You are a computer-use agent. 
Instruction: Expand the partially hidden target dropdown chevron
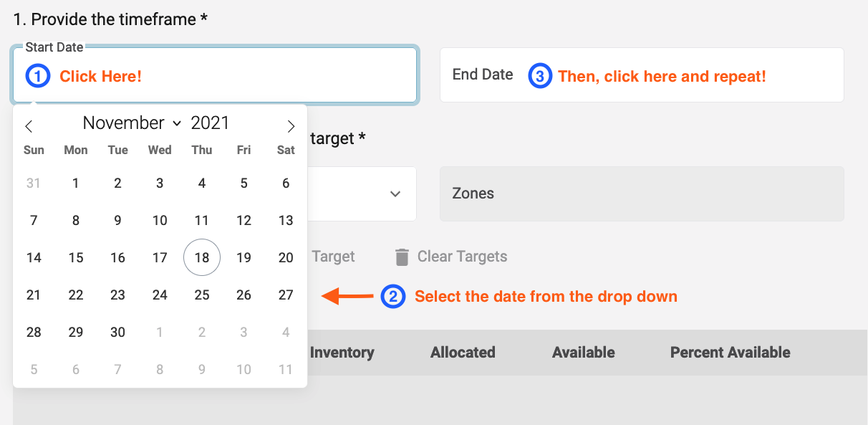(395, 194)
